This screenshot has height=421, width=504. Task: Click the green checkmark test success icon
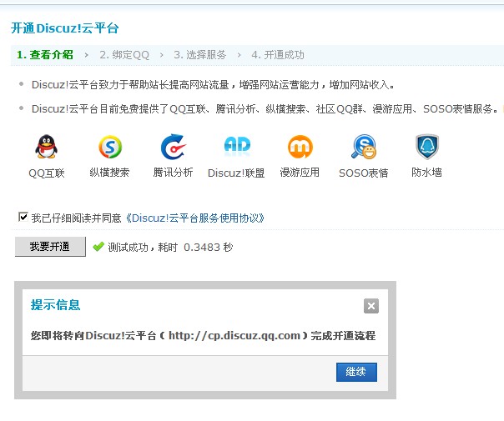[98, 247]
